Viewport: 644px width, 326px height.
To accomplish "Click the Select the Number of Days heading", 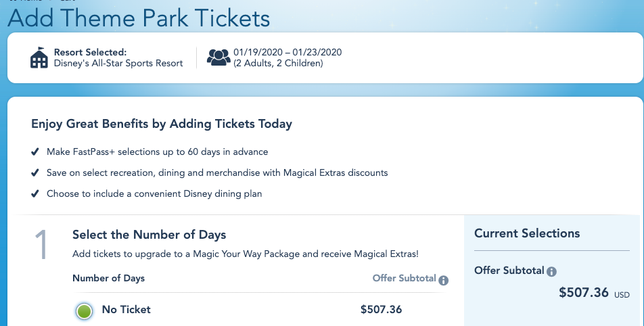I will point(149,235).
